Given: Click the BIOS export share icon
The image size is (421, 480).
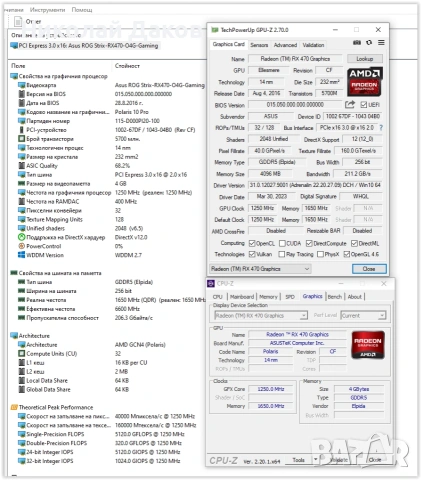Looking at the screenshot, I should tap(349, 105).
